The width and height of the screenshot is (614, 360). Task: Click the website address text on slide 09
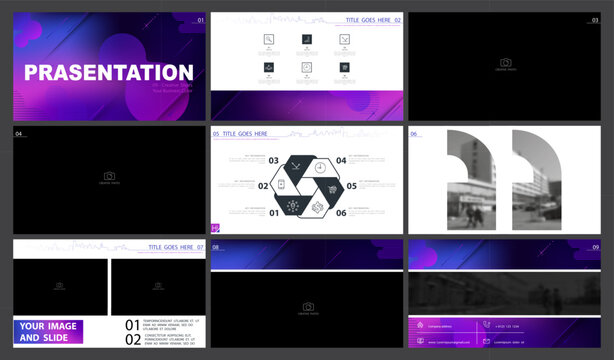click(449, 342)
